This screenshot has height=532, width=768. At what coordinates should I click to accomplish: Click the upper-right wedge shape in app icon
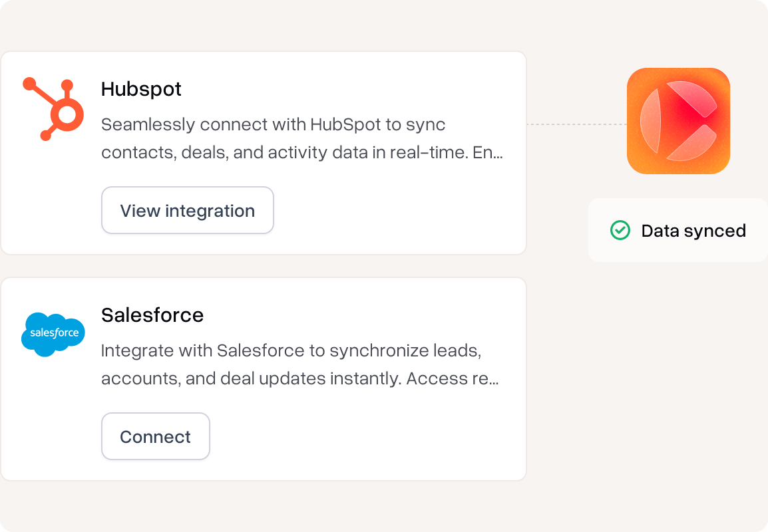(693, 98)
